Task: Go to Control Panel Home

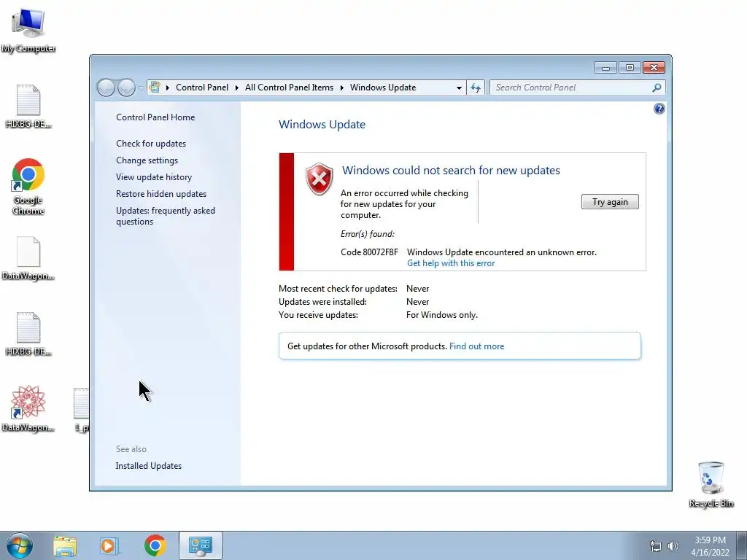Action: pyautogui.click(x=155, y=117)
